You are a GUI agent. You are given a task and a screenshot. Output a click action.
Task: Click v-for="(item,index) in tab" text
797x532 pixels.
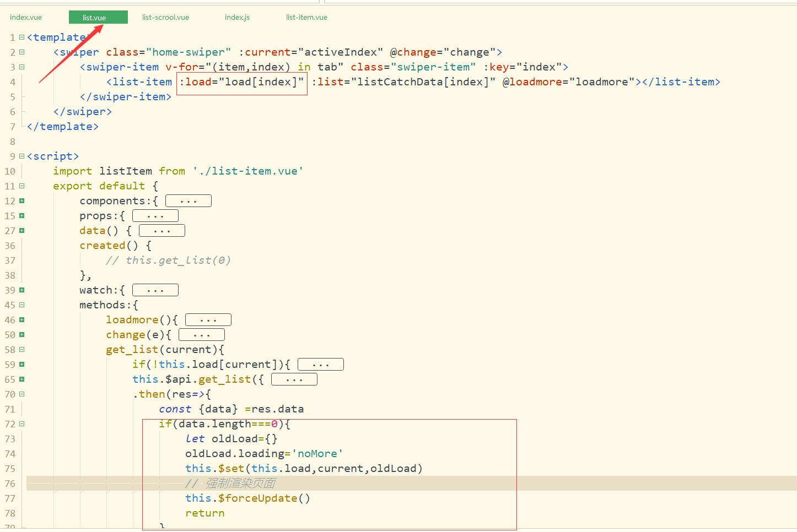click(255, 67)
